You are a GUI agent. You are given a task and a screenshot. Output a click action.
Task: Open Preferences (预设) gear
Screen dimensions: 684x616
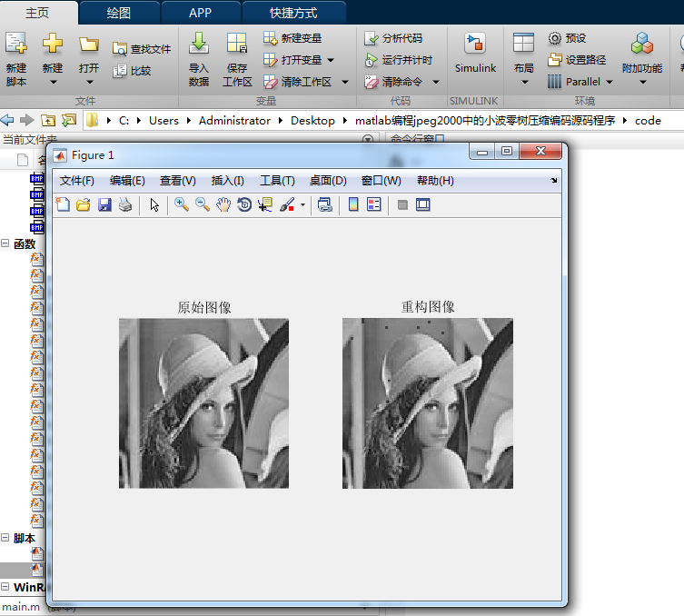(x=567, y=38)
